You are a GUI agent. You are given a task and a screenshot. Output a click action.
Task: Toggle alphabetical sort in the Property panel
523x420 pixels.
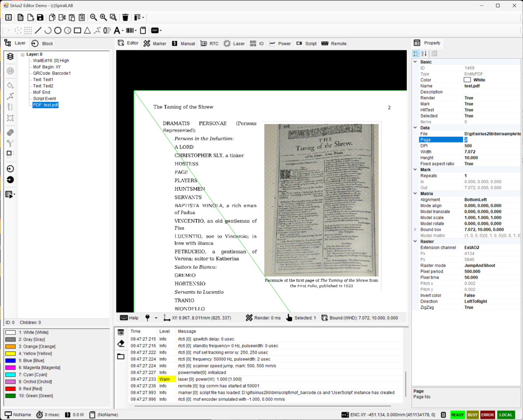coord(424,54)
